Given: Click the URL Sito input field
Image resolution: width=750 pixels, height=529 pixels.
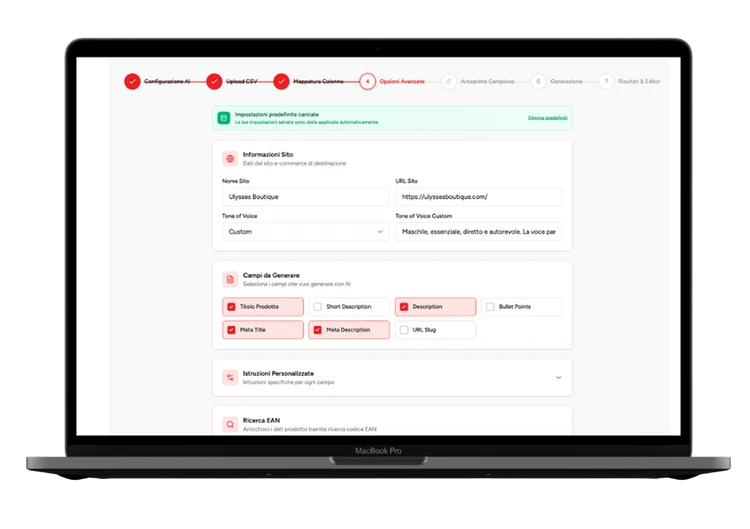Looking at the screenshot, I should coord(478,197).
